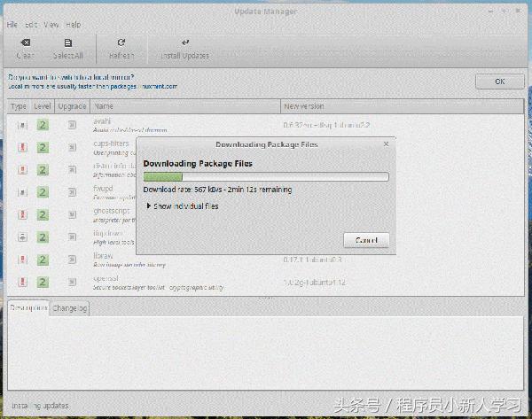The image size is (532, 419).
Task: Cancel the package download
Action: 366,240
